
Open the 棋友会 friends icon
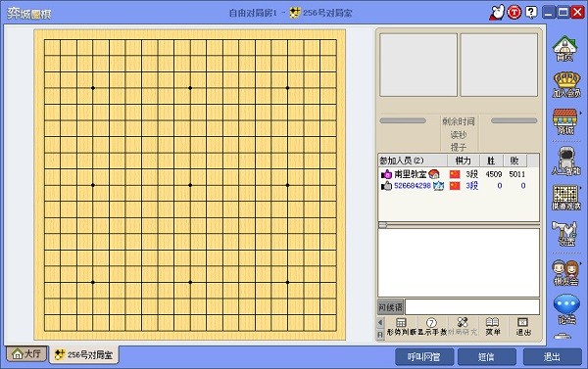pos(565,273)
